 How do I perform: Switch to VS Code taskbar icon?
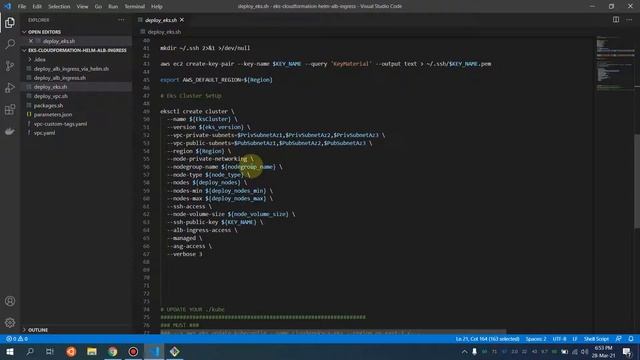click(x=154, y=351)
